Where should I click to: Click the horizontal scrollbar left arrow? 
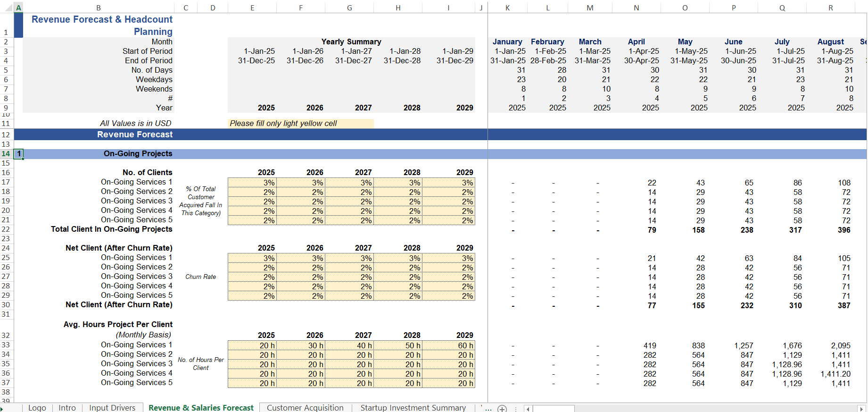(x=528, y=409)
